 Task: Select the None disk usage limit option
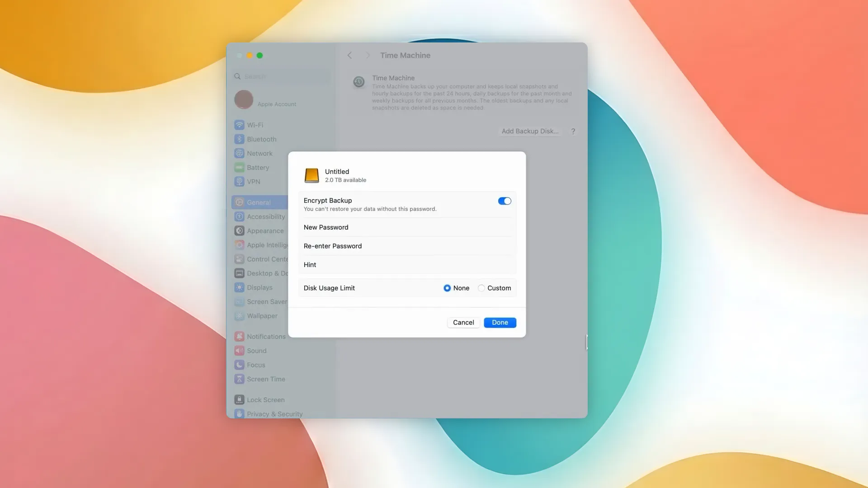(x=447, y=288)
